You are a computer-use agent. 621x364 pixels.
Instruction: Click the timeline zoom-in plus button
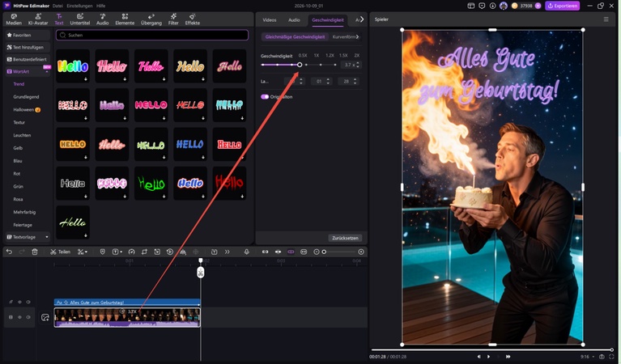(x=361, y=252)
